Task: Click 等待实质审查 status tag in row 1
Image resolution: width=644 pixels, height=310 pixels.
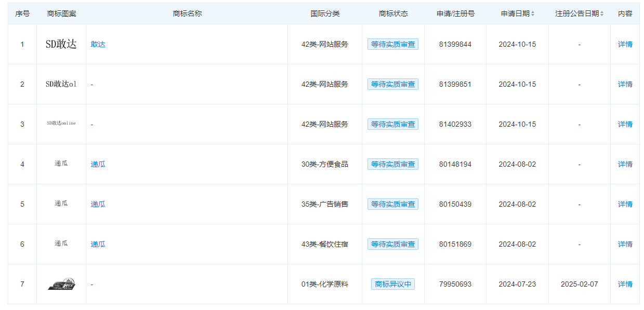Action: [393, 45]
